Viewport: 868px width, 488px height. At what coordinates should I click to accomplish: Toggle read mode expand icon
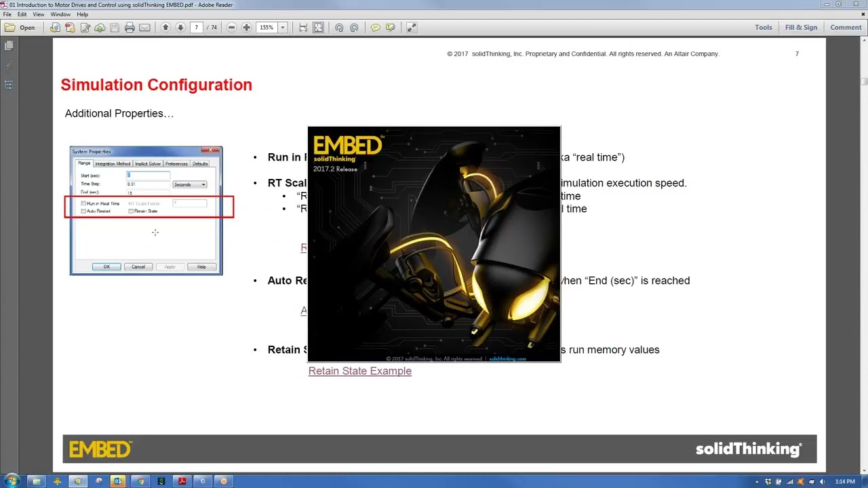[x=411, y=28]
